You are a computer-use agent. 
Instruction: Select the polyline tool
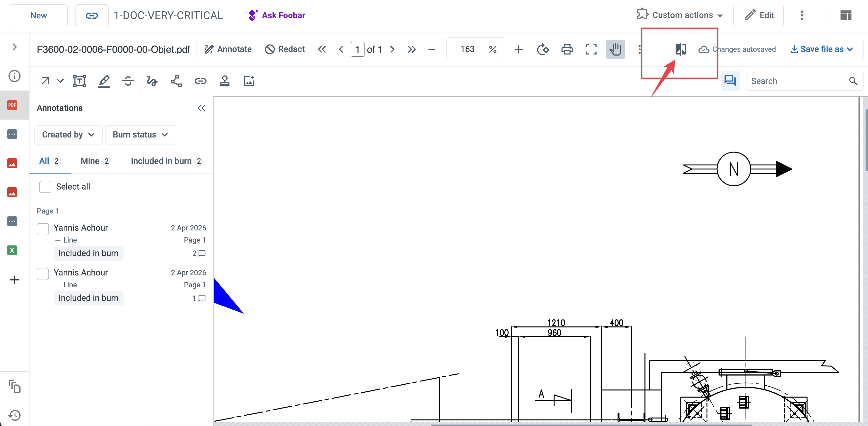[176, 81]
